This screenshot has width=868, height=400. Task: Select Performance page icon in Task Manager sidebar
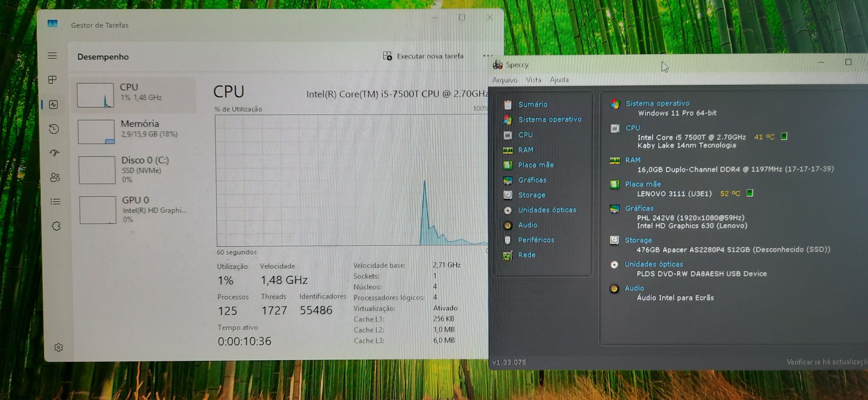click(x=53, y=105)
